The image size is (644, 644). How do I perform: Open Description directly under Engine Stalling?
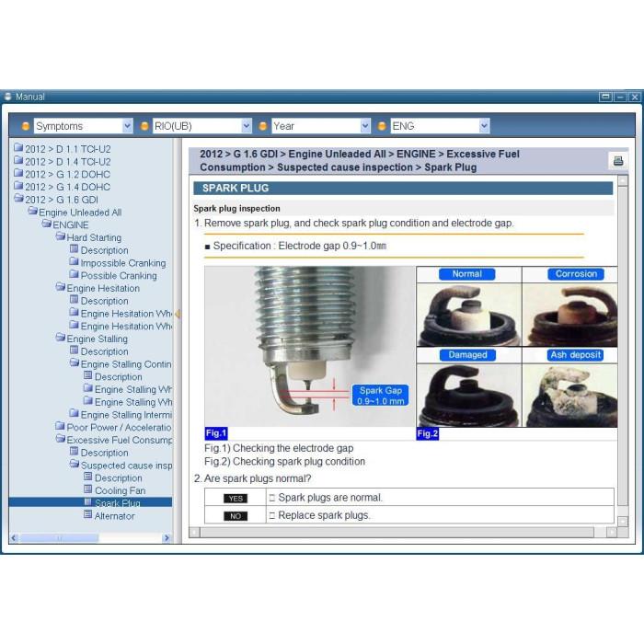tap(104, 351)
